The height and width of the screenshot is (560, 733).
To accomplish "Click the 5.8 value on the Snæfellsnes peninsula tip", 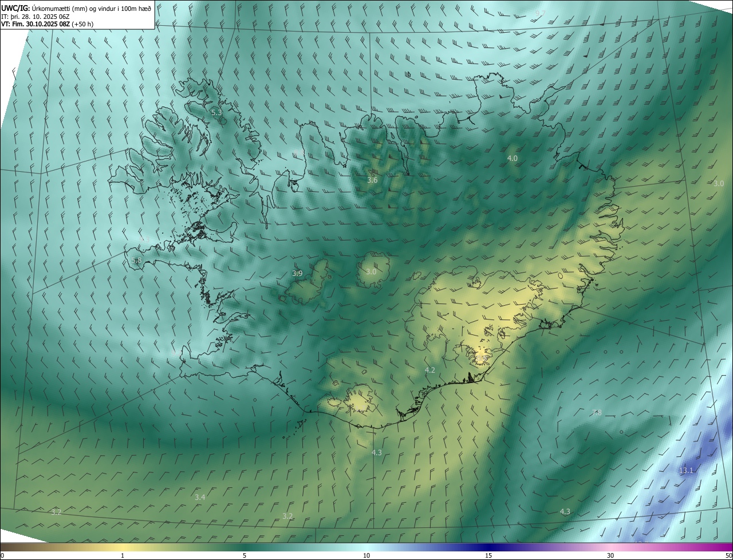I will point(136,261).
